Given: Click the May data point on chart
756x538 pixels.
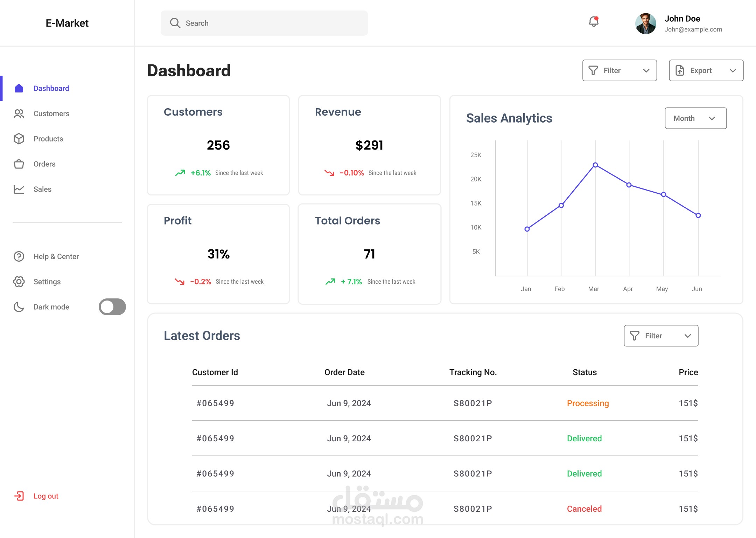Looking at the screenshot, I should coord(664,194).
